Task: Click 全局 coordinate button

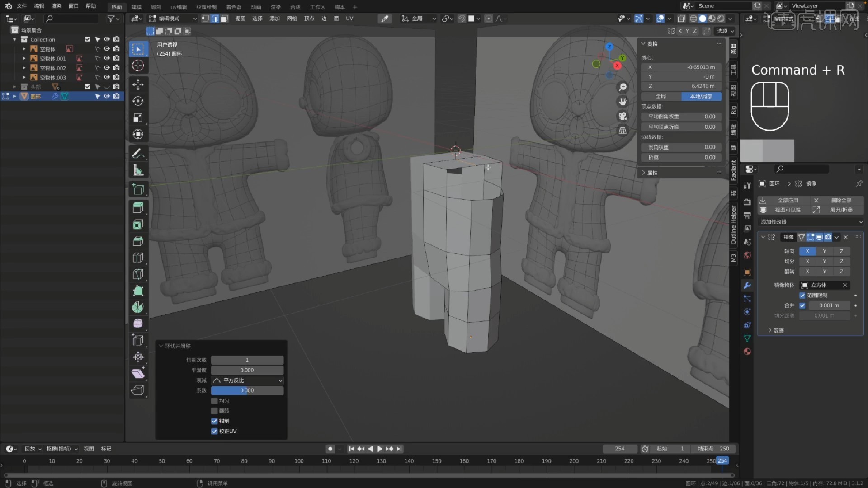Action: pyautogui.click(x=661, y=96)
